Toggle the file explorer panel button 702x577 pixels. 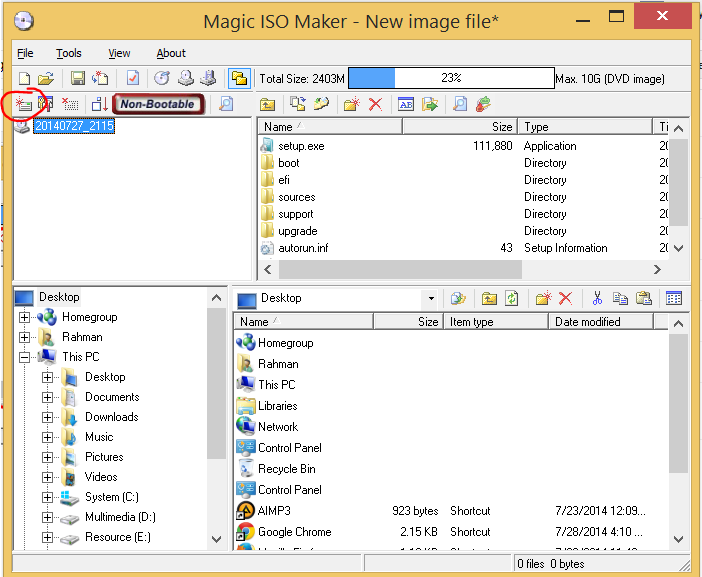pos(239,79)
